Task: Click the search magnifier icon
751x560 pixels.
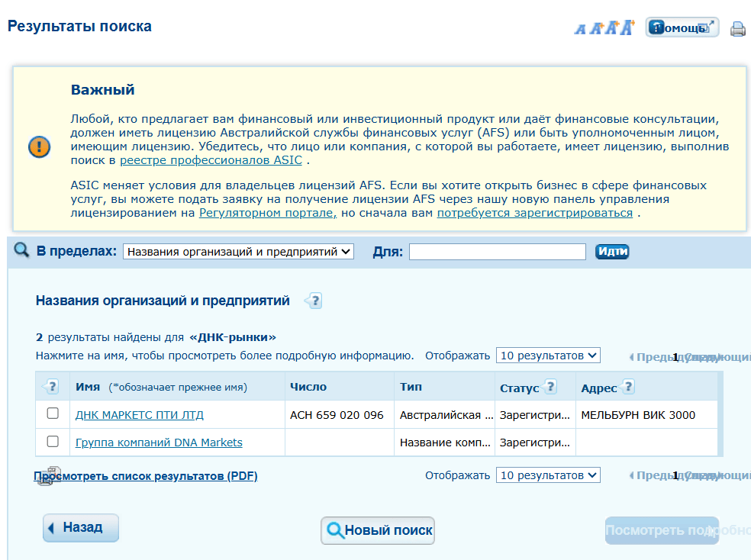Action: click(x=21, y=250)
